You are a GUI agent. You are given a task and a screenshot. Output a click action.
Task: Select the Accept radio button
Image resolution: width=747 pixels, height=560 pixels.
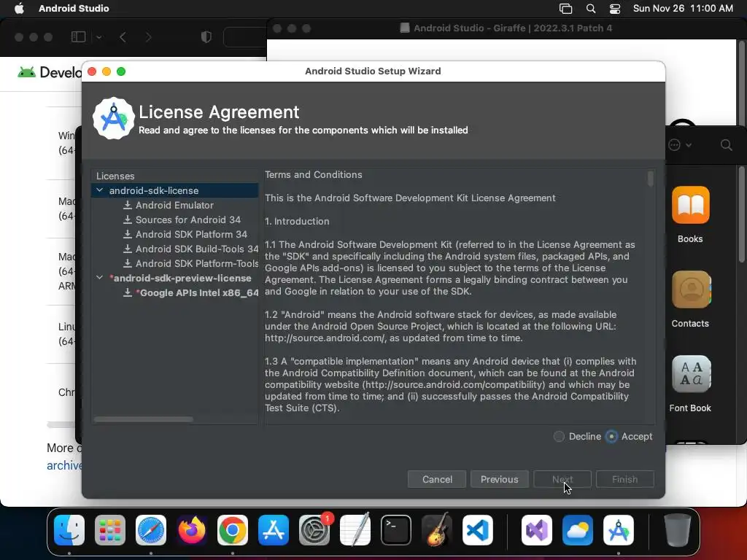(x=611, y=436)
